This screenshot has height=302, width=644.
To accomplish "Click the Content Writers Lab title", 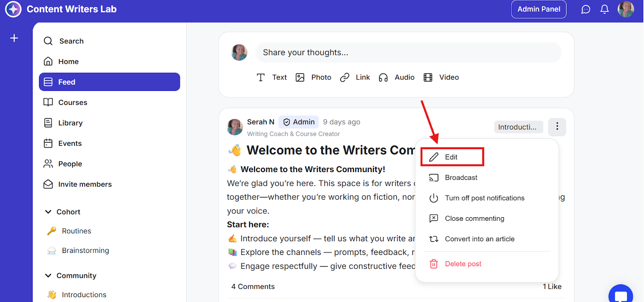I will pos(72,9).
